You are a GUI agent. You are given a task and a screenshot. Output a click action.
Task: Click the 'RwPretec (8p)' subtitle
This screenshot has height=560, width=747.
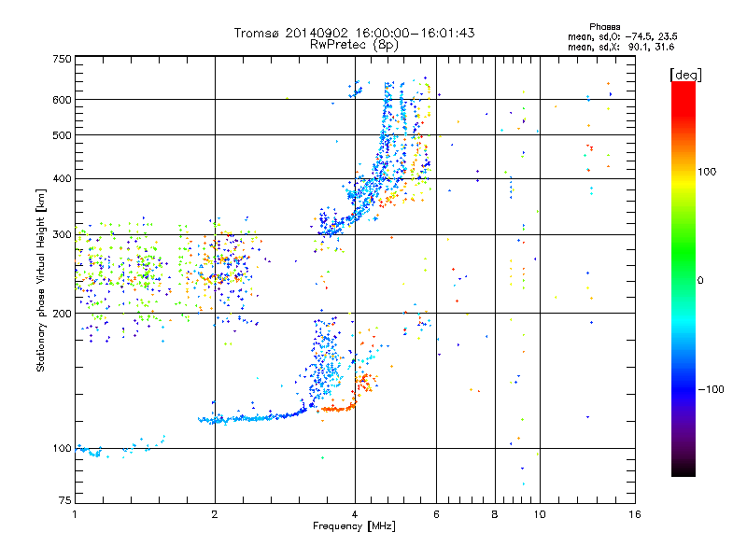click(x=354, y=45)
